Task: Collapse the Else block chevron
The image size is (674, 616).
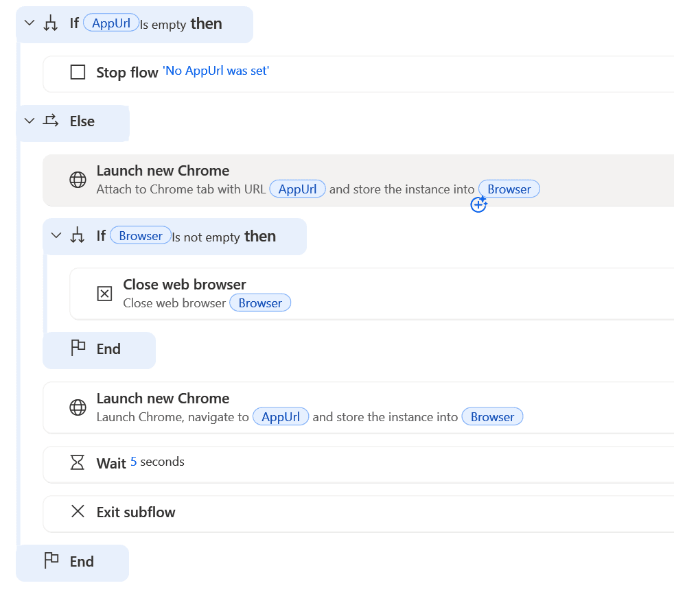Action: tap(30, 121)
